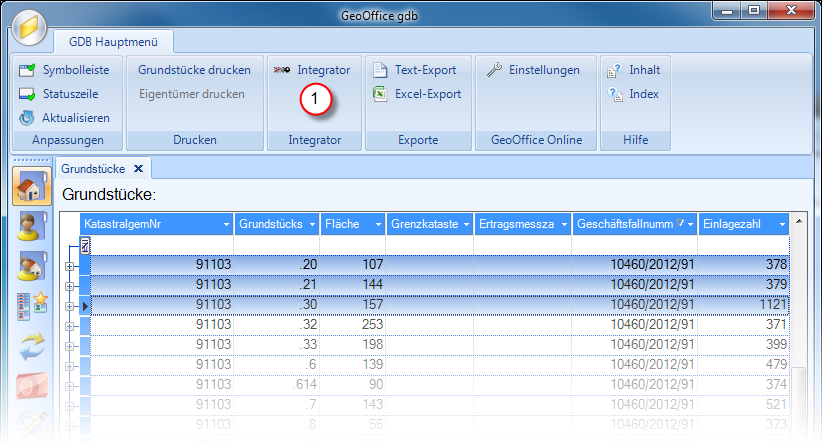Image resolution: width=822 pixels, height=445 pixels.
Task: Click Grundstücke drucken
Action: 194,70
